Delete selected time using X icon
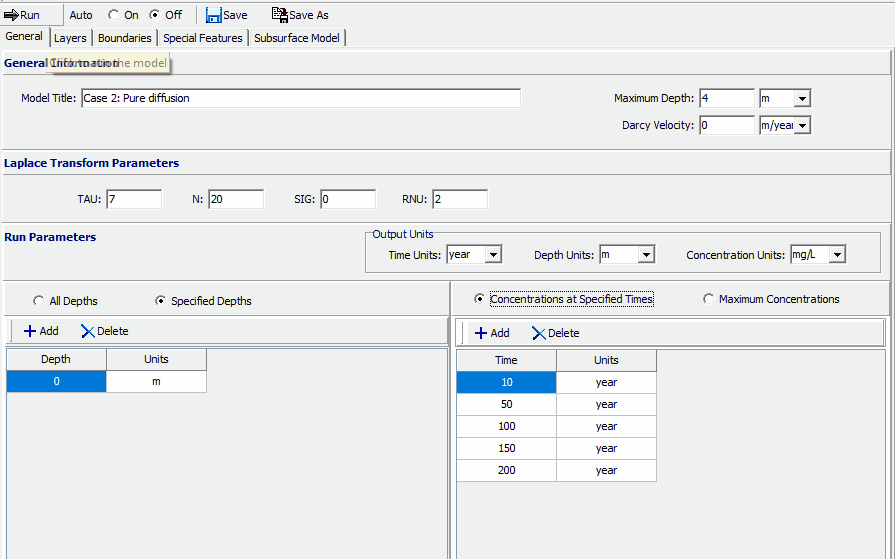The width and height of the screenshot is (895, 559). pos(539,333)
